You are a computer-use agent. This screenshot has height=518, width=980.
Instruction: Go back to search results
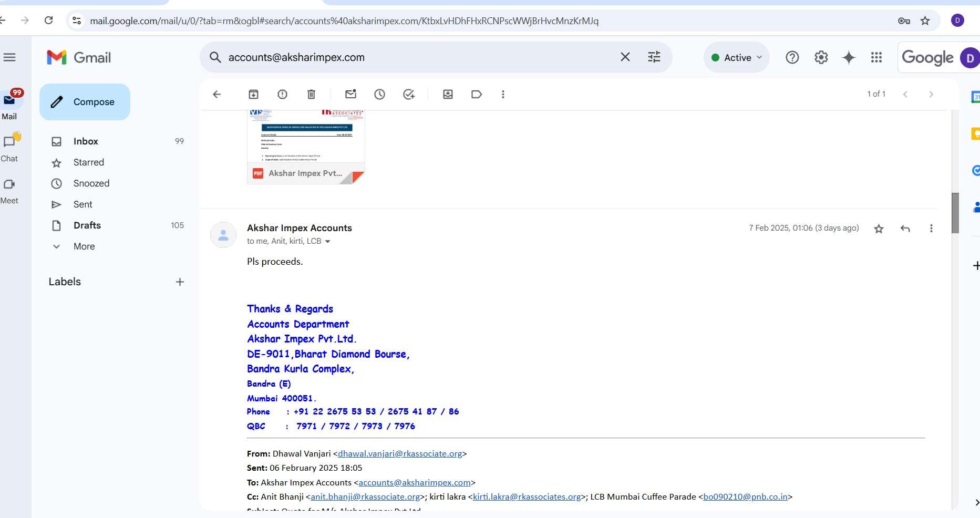(217, 94)
